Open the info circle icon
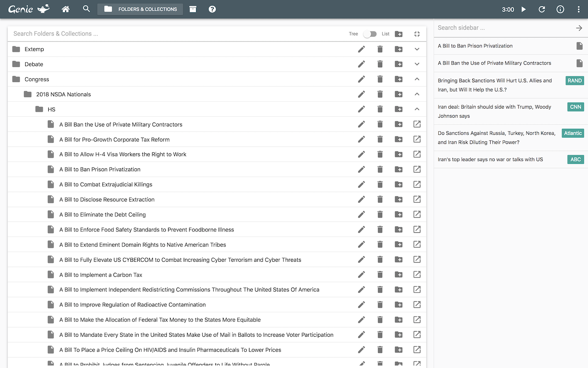 (x=560, y=9)
